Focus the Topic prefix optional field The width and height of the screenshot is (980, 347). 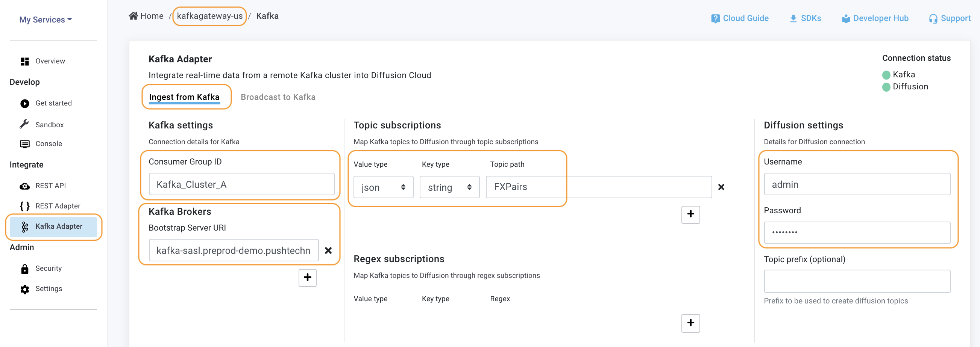pos(857,282)
